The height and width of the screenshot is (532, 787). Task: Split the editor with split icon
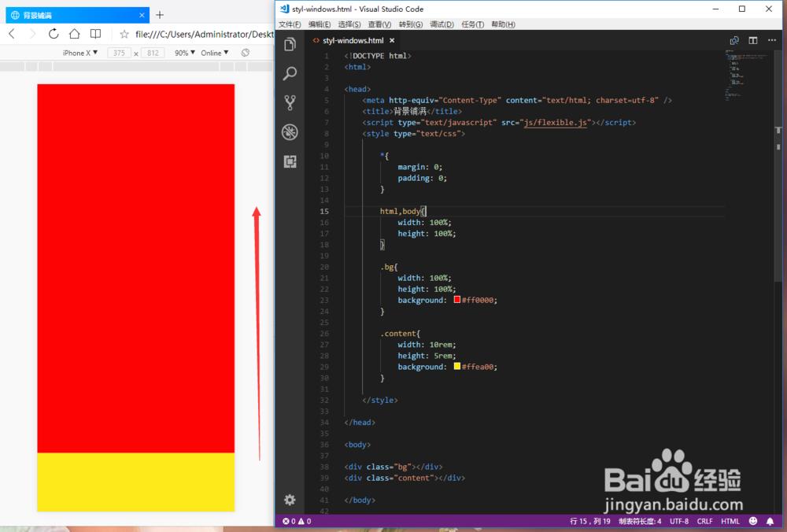click(x=753, y=41)
